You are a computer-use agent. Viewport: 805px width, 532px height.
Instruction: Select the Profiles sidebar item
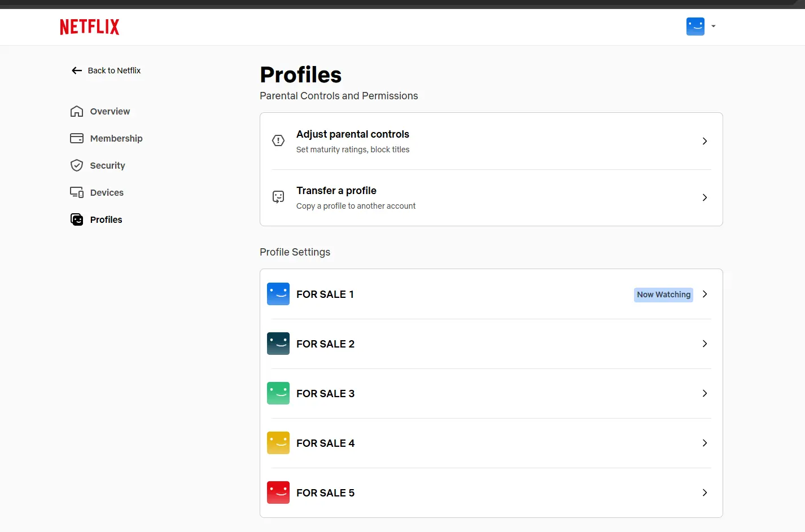pyautogui.click(x=106, y=219)
